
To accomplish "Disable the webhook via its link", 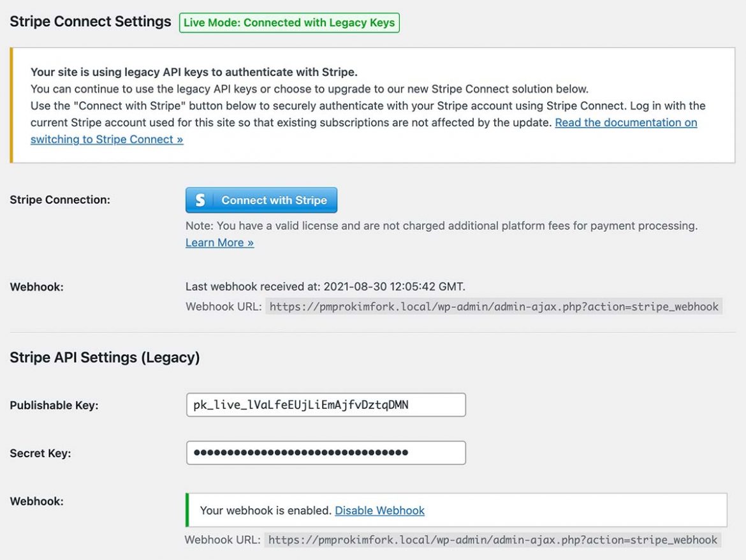I will pyautogui.click(x=379, y=510).
